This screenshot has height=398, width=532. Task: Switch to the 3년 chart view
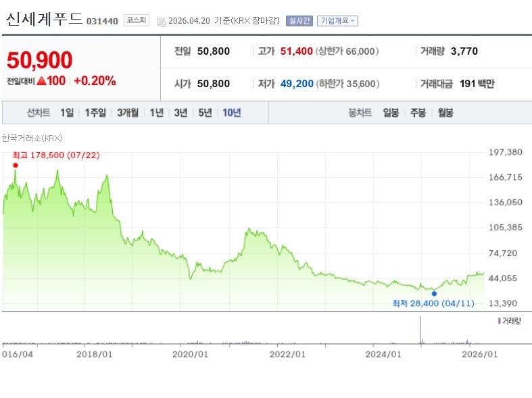pos(180,113)
